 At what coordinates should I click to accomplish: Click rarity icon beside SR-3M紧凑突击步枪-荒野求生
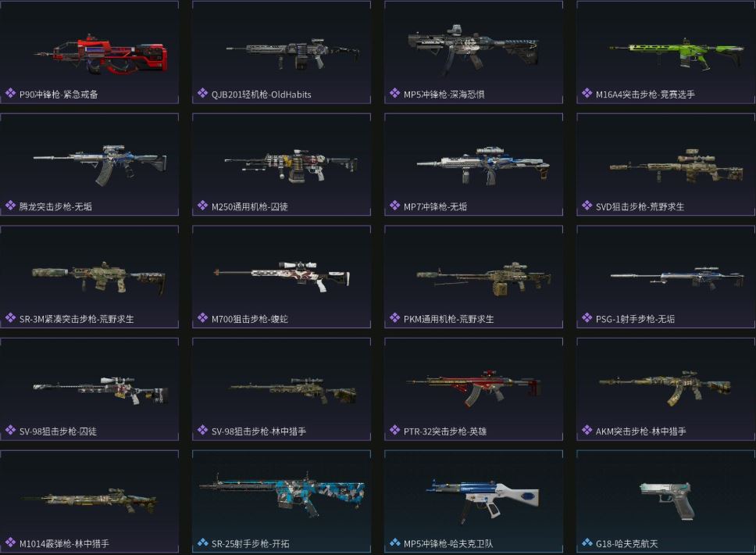11,318
